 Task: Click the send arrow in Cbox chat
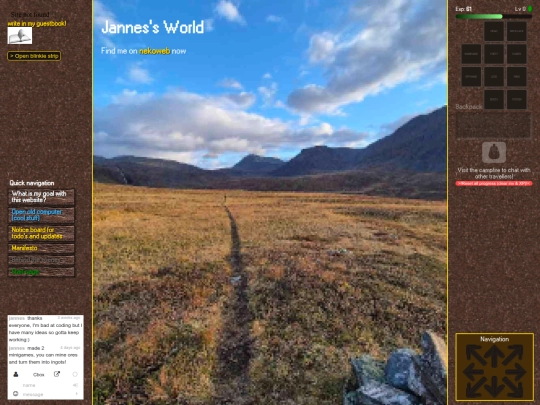(76, 394)
